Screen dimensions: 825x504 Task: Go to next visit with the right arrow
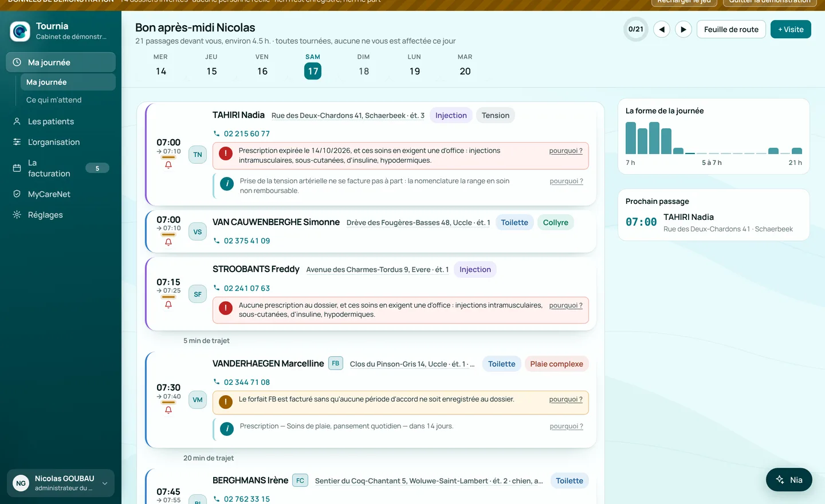click(683, 29)
